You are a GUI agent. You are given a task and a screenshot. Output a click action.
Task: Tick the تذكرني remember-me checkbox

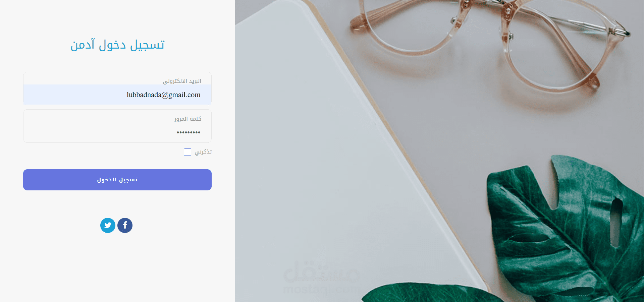click(187, 152)
